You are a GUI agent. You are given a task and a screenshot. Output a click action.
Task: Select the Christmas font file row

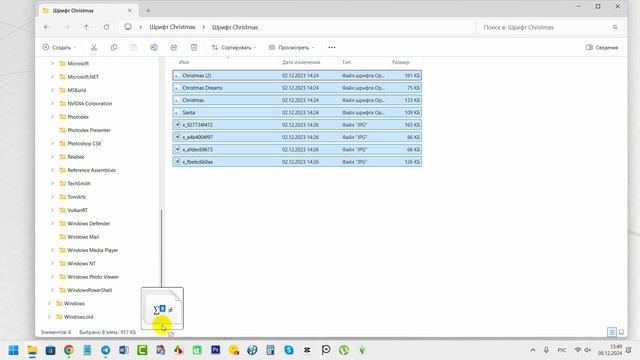coord(297,100)
